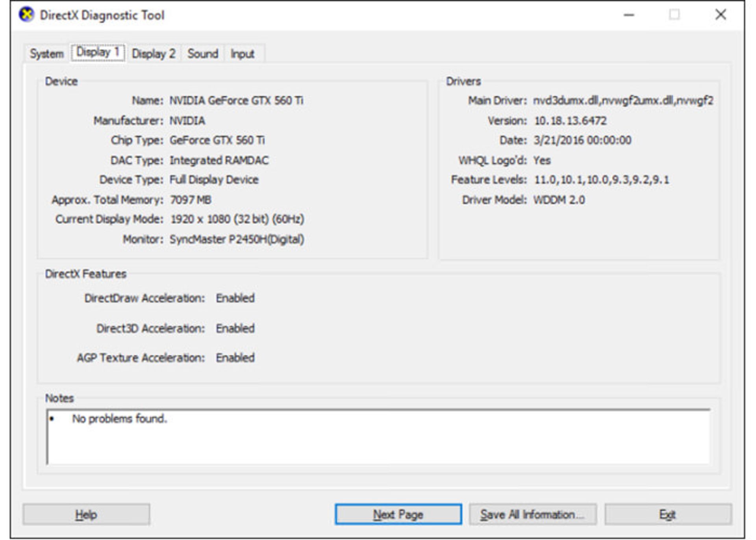Click the Feature Levels value 11.0,10.1,10.0

(601, 180)
